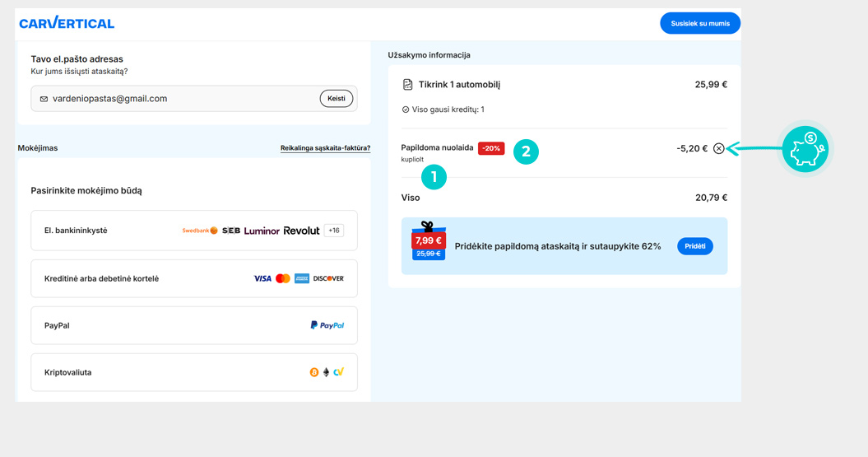Click the teal number 2 marker
Viewport: 868px width, 457px height.
pos(526,152)
